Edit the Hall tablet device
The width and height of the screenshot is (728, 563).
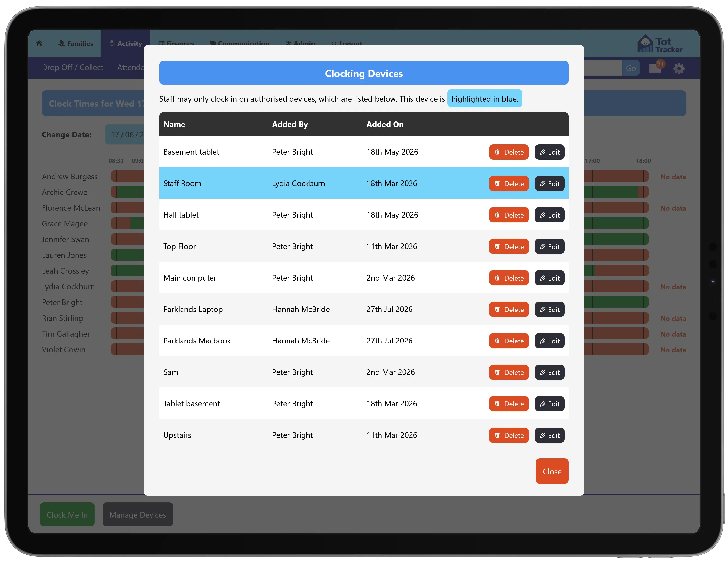pos(549,215)
